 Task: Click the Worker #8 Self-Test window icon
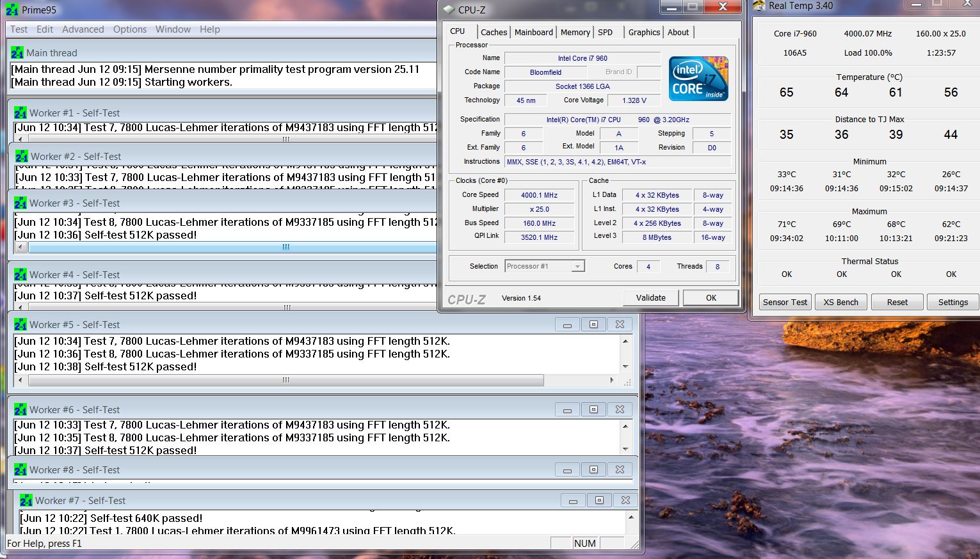click(20, 469)
